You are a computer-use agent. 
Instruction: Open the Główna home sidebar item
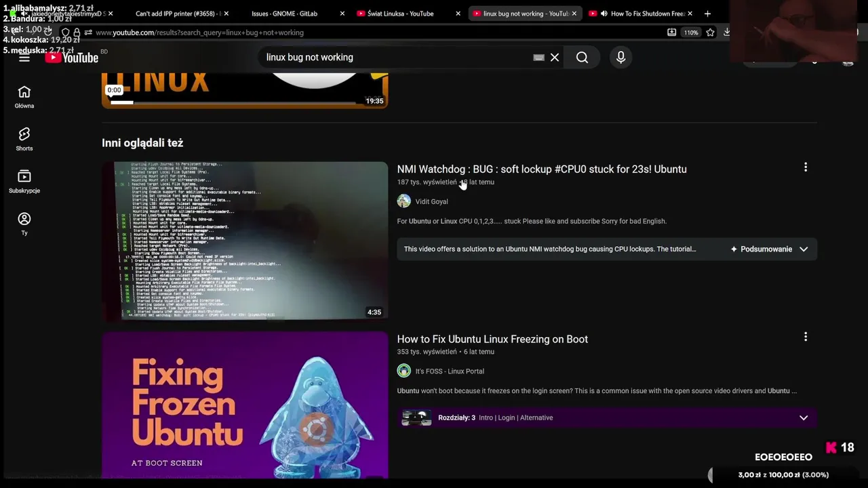coord(24,97)
